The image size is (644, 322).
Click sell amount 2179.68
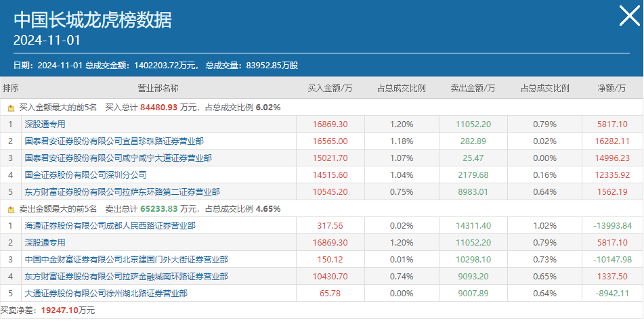(473, 175)
